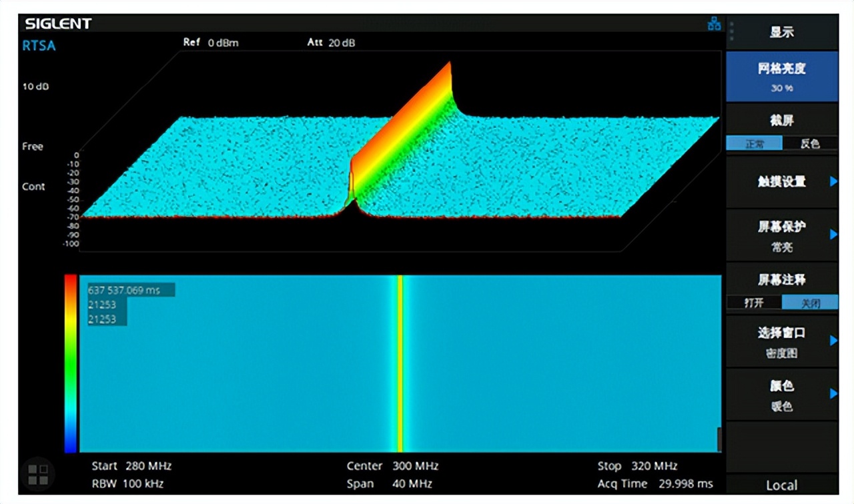
Task: Select the RTSA mode label
Action: pos(39,46)
